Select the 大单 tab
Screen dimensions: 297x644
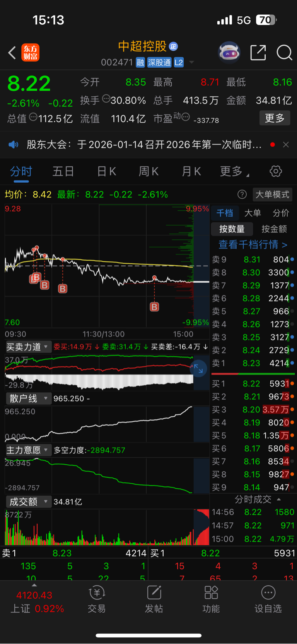[x=253, y=213]
